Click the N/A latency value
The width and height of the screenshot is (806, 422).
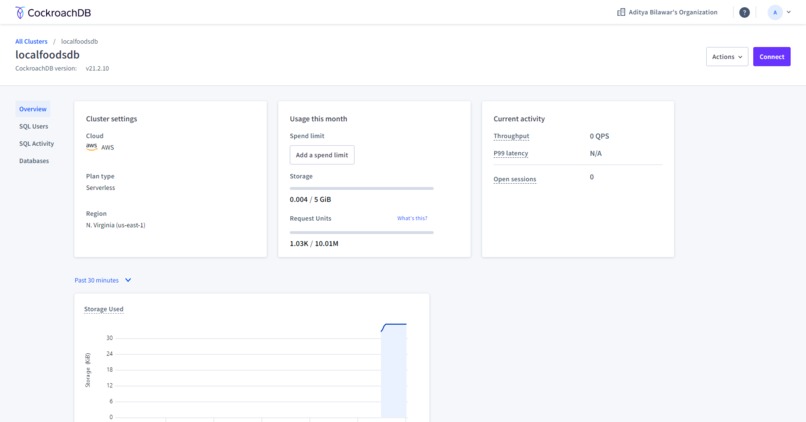pyautogui.click(x=595, y=154)
